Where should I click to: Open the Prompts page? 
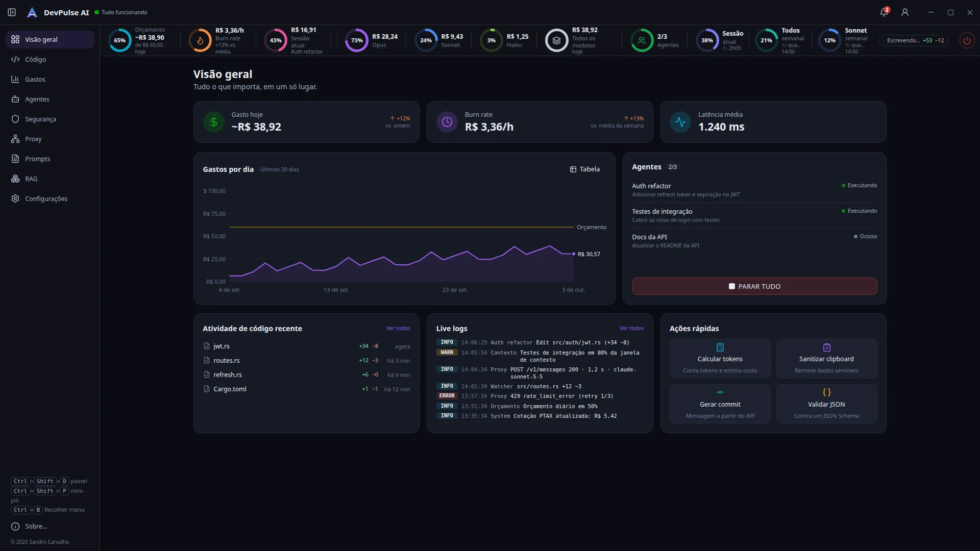coord(50,159)
